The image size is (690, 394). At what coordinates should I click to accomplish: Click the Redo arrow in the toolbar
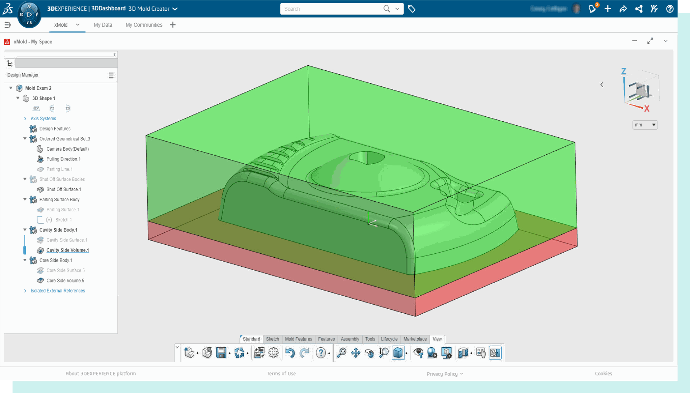click(305, 353)
